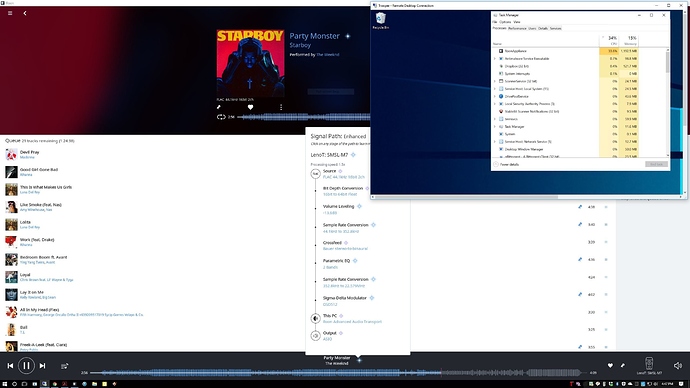Open The Weeknd artist link

[x=328, y=55]
